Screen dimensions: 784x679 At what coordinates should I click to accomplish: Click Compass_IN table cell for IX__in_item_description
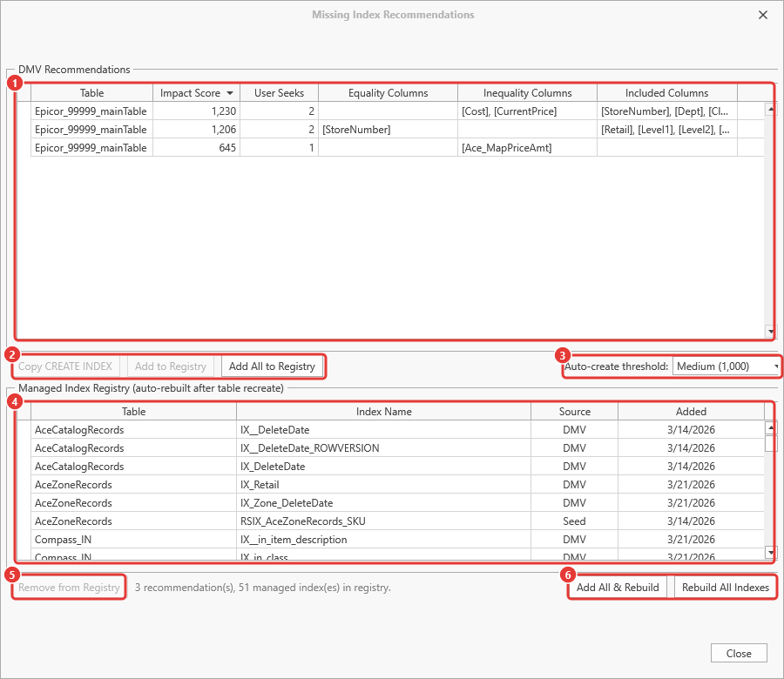tap(133, 540)
